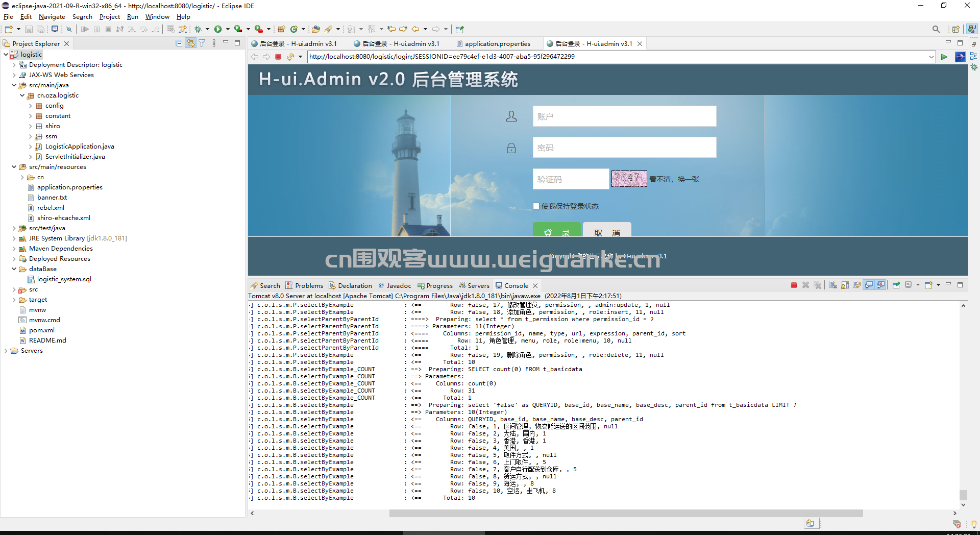The image size is (980, 535).
Task: Open the URL history dropdown
Action: click(932, 57)
